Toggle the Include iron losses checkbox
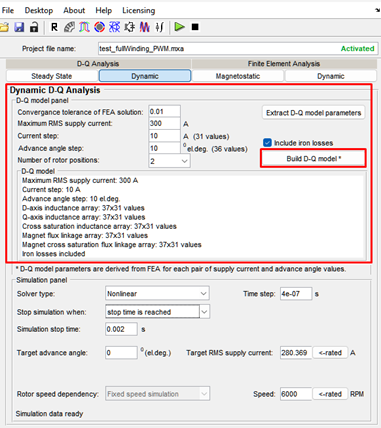Viewport: 381px width, 428px height. pyautogui.click(x=267, y=143)
